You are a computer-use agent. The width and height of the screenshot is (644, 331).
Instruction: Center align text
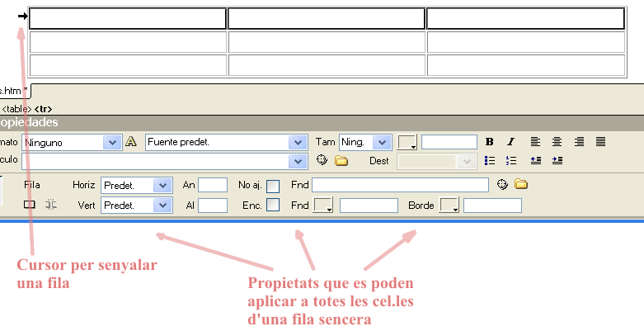(557, 142)
